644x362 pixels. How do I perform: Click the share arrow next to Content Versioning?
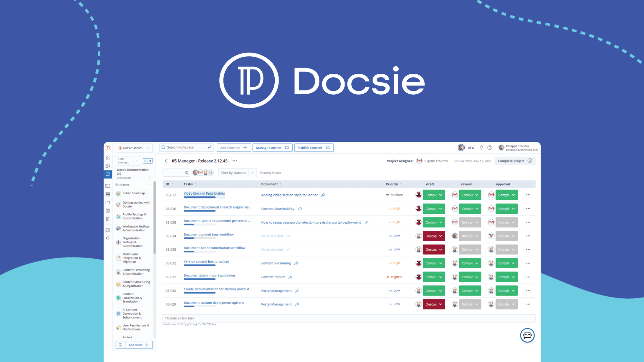[x=297, y=263]
